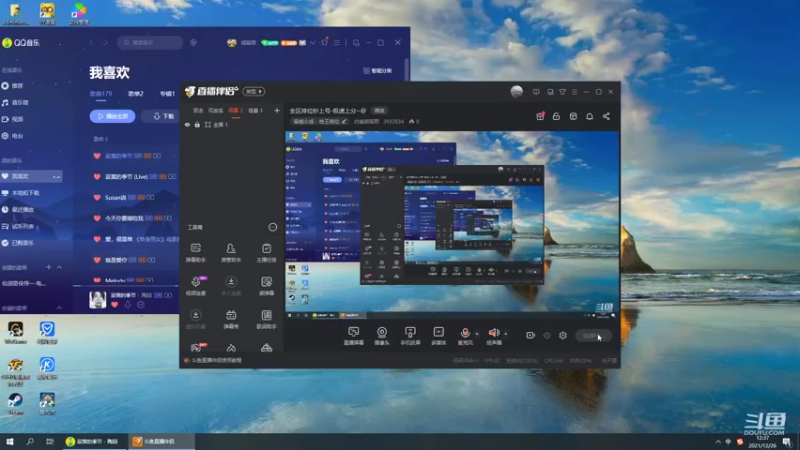
Task: Unlike the song 今天你要嫁给我 heart icon
Action: 97,218
